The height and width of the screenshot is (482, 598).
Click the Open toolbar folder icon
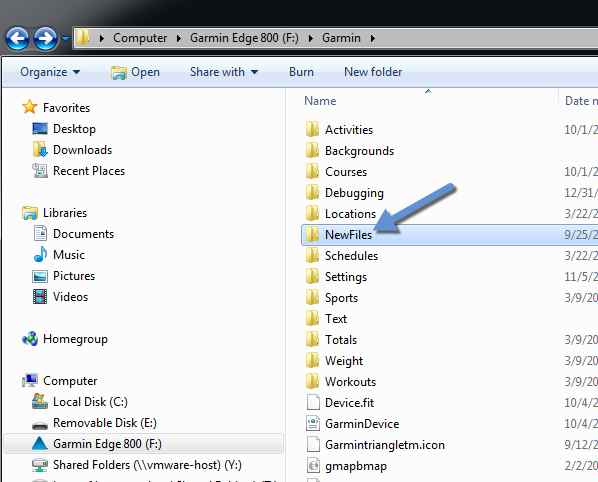pyautogui.click(x=119, y=72)
